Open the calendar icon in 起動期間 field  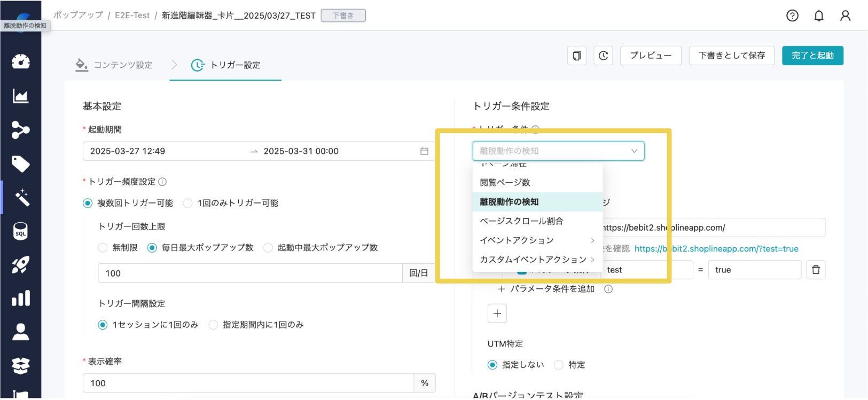tap(424, 151)
